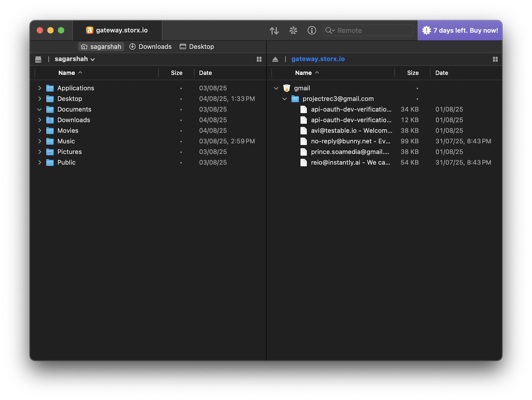The height and width of the screenshot is (400, 532).
Task: Select the gateway.storx.io tab
Action: 117,30
